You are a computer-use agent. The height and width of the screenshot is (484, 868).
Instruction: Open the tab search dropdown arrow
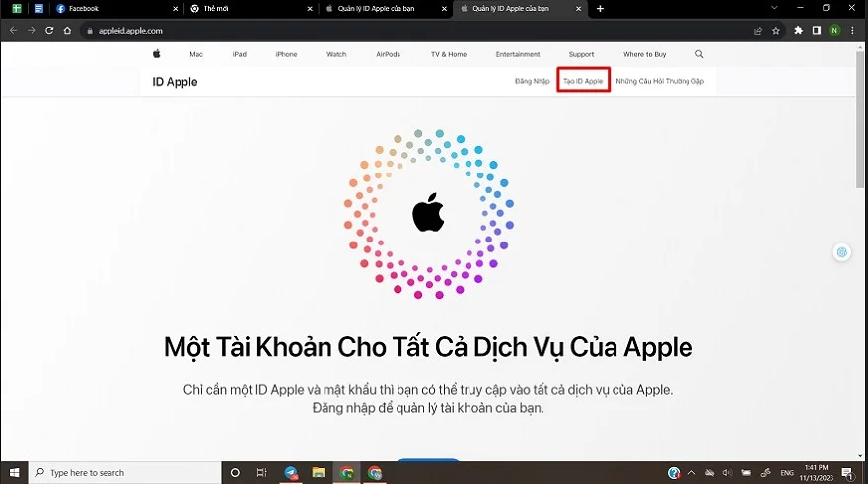click(774, 8)
